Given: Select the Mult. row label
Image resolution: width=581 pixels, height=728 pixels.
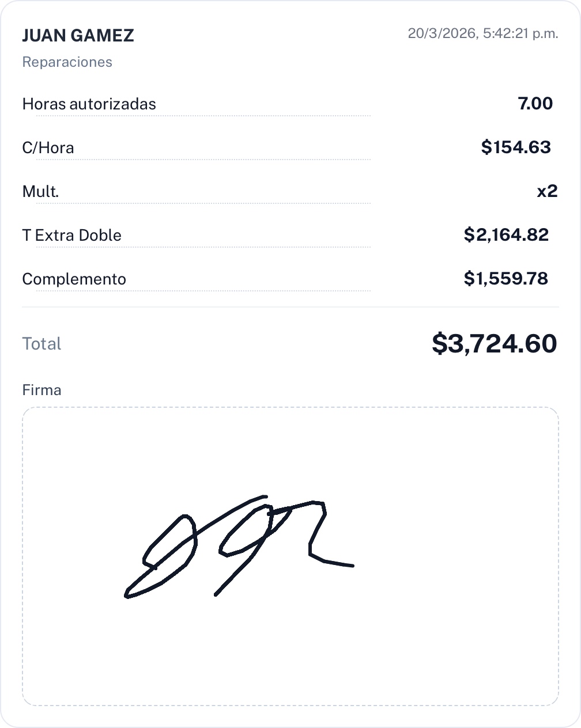Looking at the screenshot, I should (40, 192).
